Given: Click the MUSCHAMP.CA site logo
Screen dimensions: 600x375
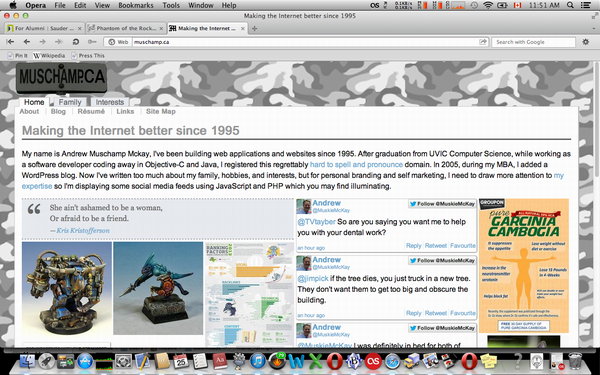Looking at the screenshot, I should point(61,78).
